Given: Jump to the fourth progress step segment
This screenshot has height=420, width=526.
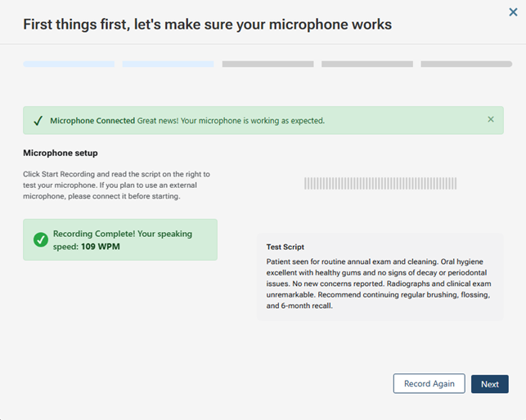Looking at the screenshot, I should [366, 64].
